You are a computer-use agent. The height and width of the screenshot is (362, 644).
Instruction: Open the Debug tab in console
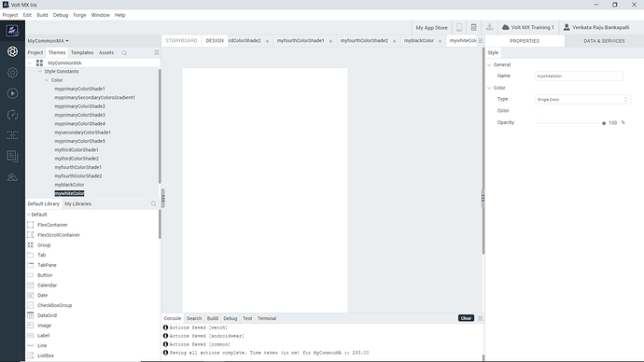[x=230, y=318]
